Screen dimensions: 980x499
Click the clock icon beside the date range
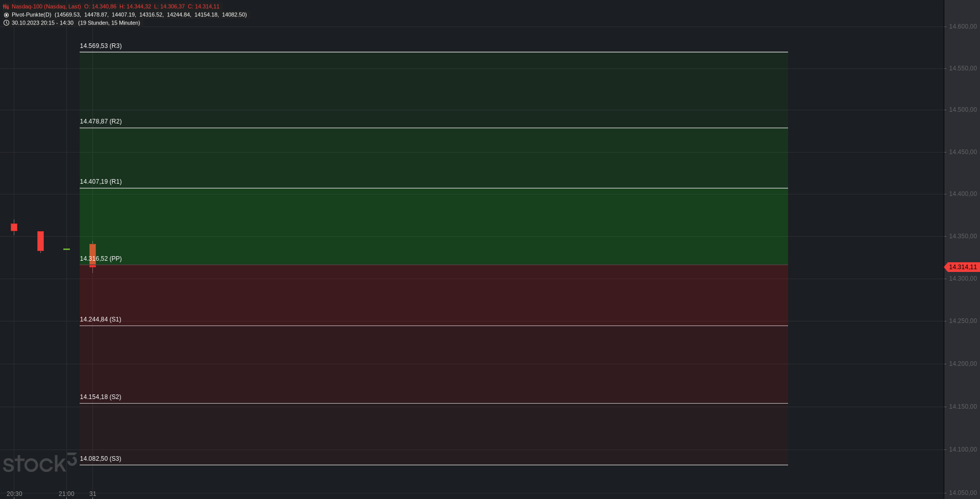pos(6,23)
